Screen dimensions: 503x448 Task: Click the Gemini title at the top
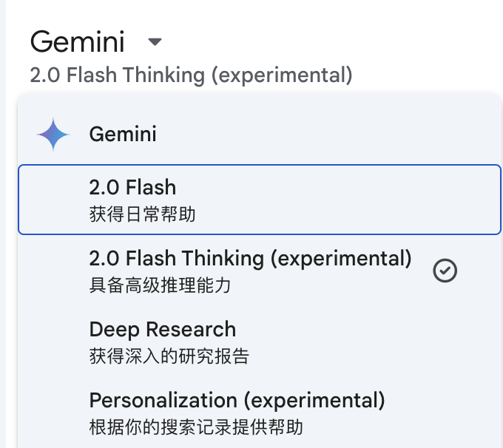click(x=78, y=42)
